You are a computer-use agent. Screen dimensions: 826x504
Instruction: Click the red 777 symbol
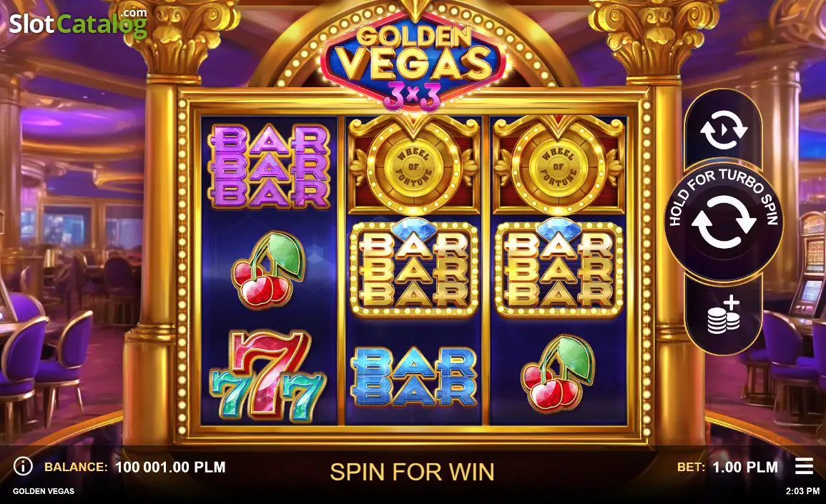(x=267, y=376)
